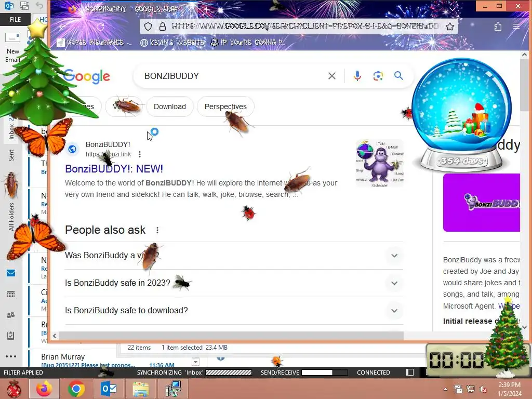532x399 pixels.
Task: Clear the Google search box
Action: click(x=332, y=76)
